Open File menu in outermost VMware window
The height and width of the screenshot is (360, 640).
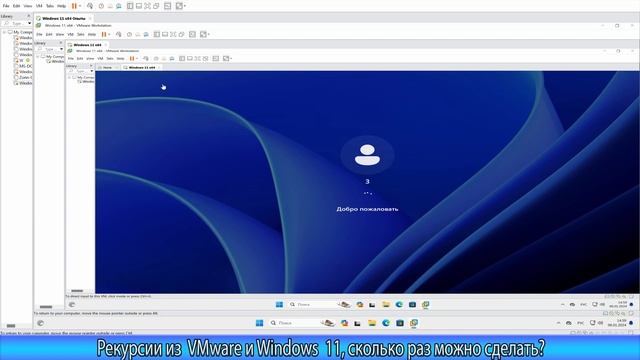pos(6,6)
